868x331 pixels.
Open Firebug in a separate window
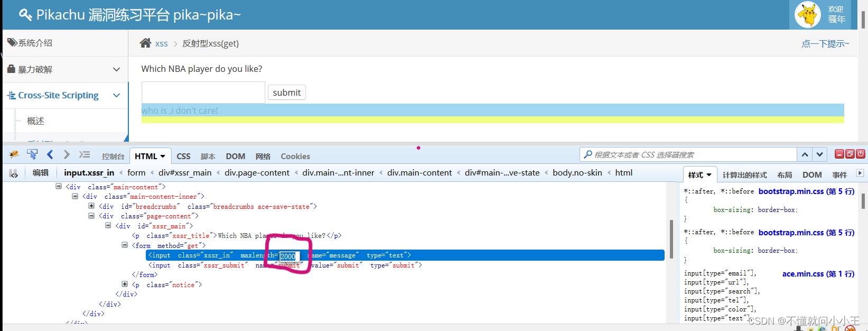[x=850, y=154]
